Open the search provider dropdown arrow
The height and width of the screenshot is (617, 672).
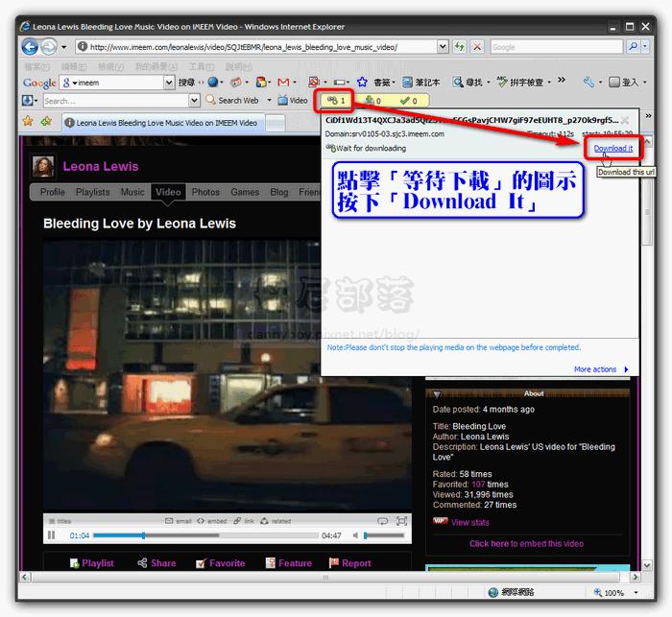tap(645, 46)
